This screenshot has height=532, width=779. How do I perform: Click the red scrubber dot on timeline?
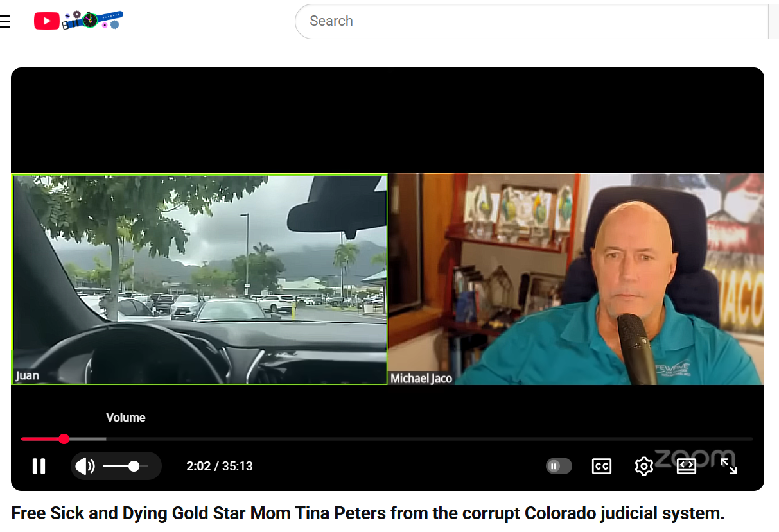click(64, 439)
